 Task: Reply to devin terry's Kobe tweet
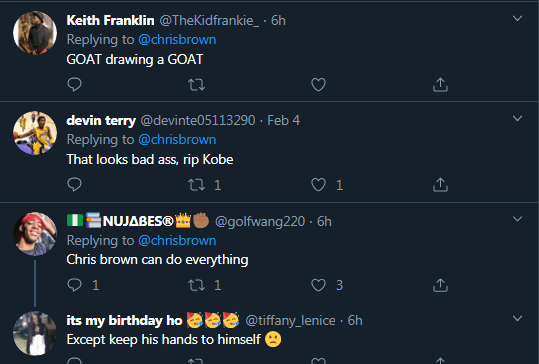(x=74, y=185)
